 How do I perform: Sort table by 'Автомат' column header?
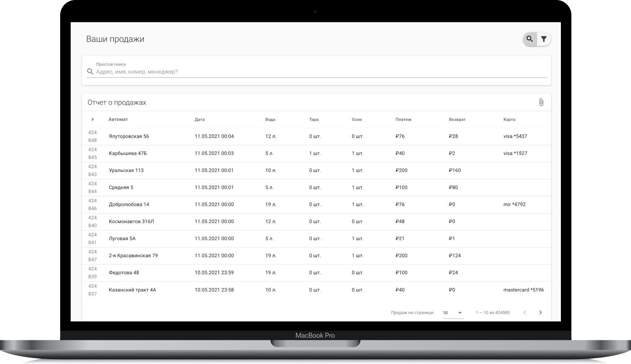click(118, 119)
